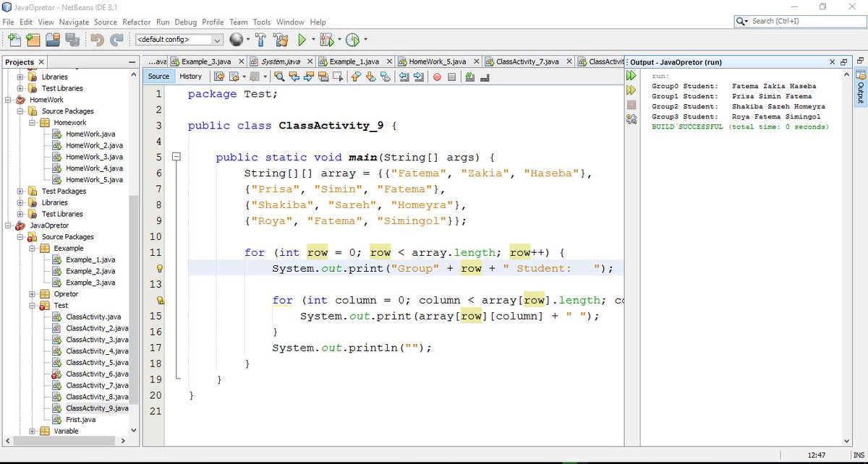The width and height of the screenshot is (868, 464).
Task: Toggle Rectangular Selection in editor toolbar
Action: pos(337,77)
